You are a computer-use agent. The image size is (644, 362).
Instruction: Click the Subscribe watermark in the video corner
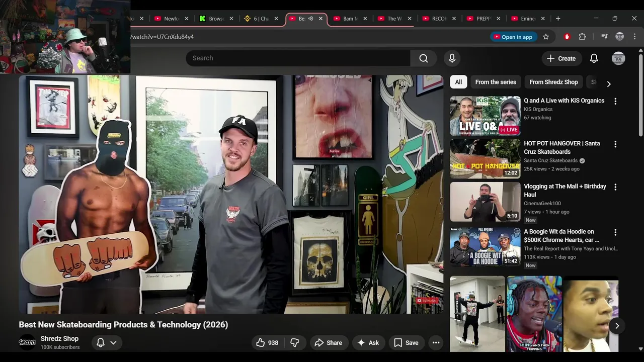coord(426,301)
